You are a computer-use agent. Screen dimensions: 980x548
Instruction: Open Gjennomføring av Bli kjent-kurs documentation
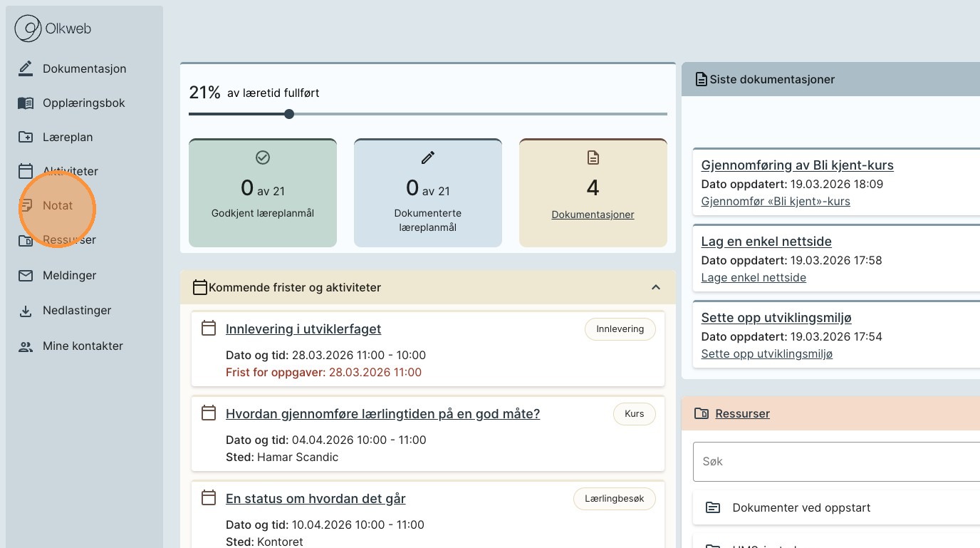click(x=797, y=165)
